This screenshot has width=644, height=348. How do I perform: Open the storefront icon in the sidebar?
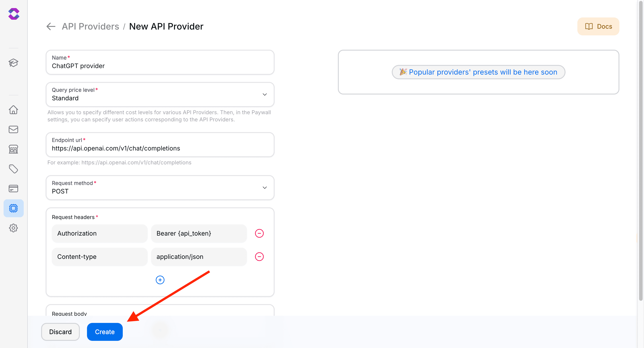click(x=13, y=149)
